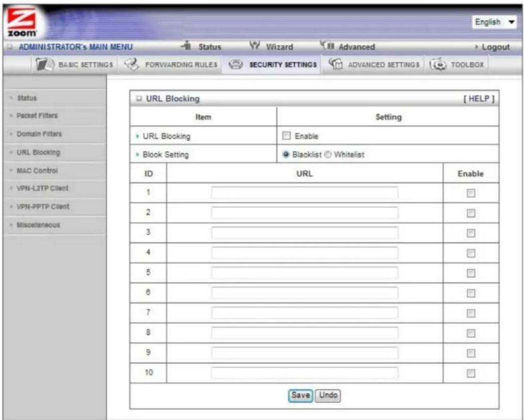Click the Advanced Settings icon
Screen dimensions: 524x420
(335, 64)
